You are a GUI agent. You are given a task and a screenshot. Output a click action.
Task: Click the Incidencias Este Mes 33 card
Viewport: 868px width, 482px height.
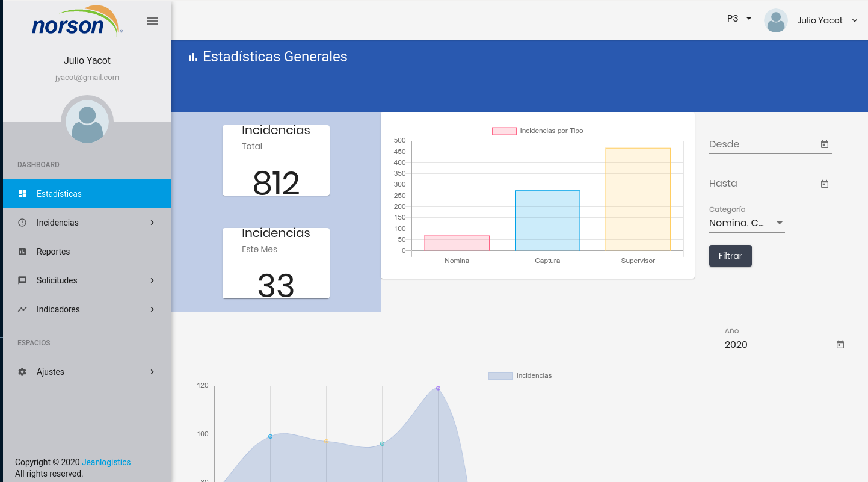pos(276,263)
